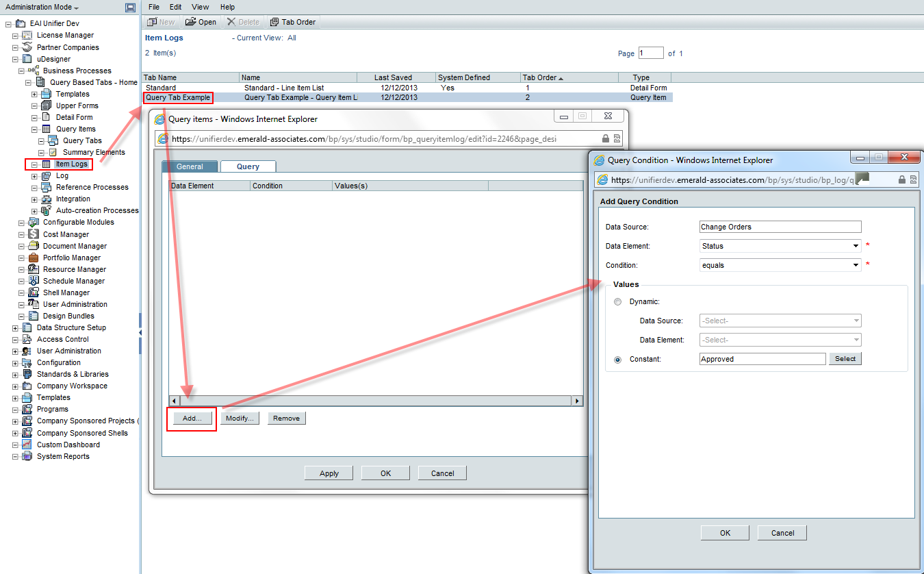Click the Tab Order toolbar icon
The height and width of the screenshot is (574, 924).
274,22
